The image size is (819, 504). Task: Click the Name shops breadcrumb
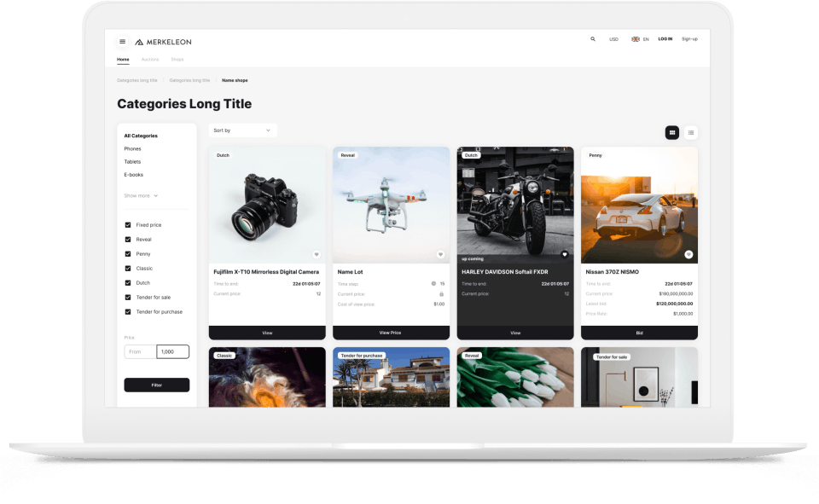(235, 80)
